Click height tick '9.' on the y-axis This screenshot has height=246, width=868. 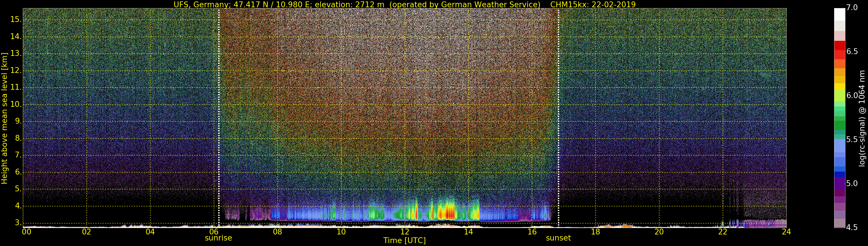[18, 121]
